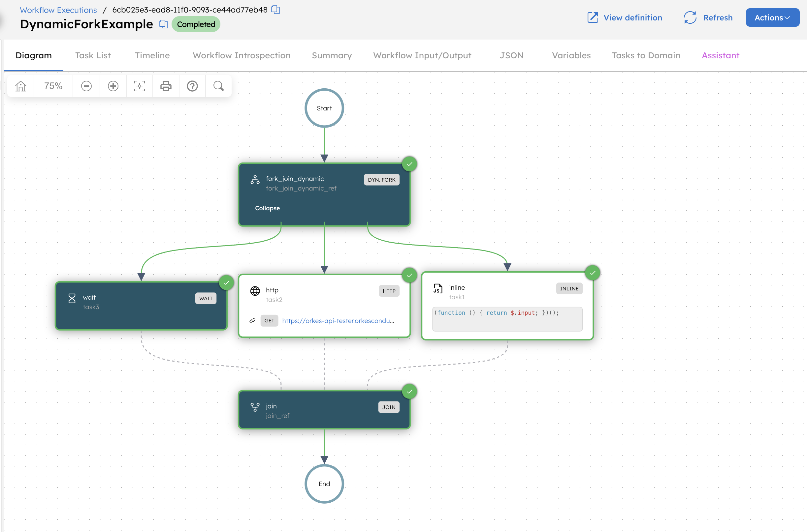Select the zoom out icon
Screen dimensions: 807x532
86,86
